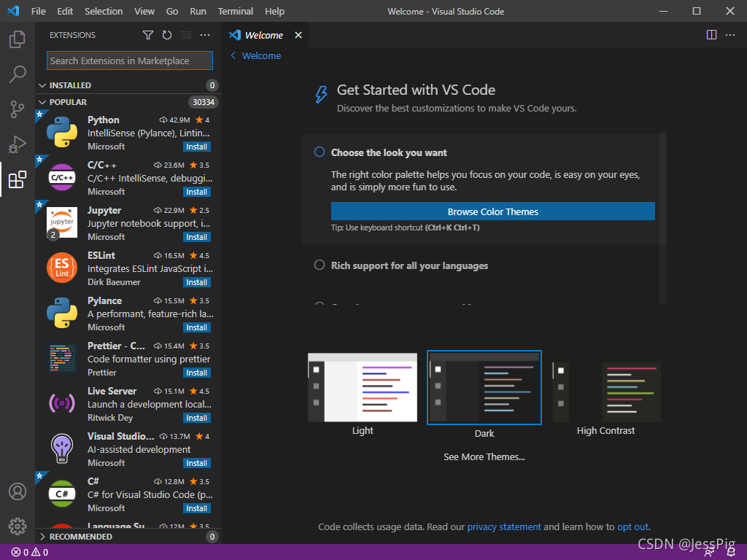Open Run and Debug view
Screen dimensions: 747x560
18,144
